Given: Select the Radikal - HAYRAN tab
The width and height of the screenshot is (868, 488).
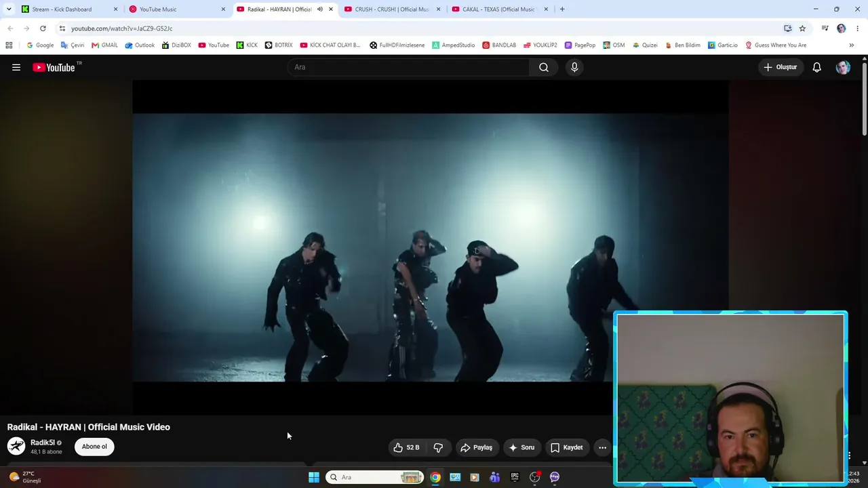Looking at the screenshot, I should 286,9.
